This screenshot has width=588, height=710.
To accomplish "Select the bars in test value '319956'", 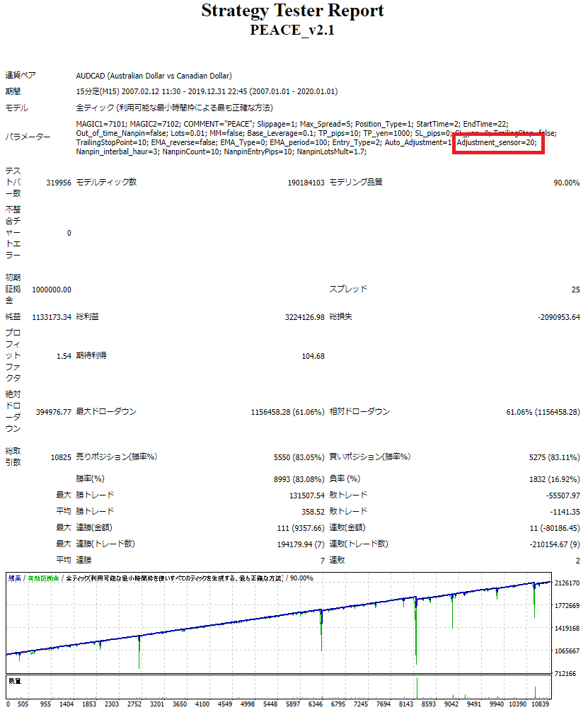I will coord(59,183).
